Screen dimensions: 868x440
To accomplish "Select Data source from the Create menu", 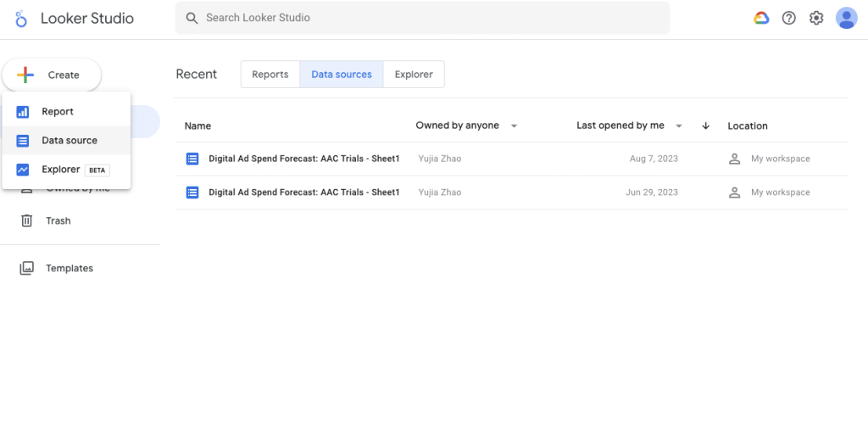I will pyautogui.click(x=66, y=141).
